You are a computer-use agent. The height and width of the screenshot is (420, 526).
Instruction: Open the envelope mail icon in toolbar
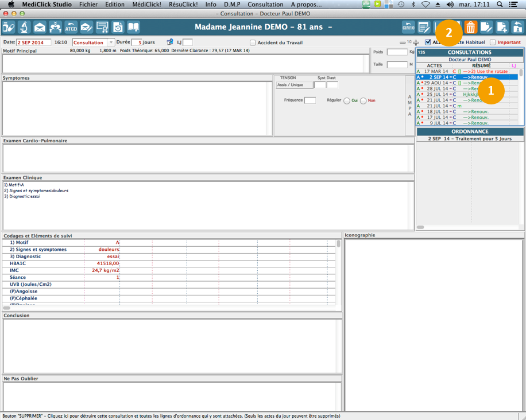pyautogui.click(x=40, y=28)
